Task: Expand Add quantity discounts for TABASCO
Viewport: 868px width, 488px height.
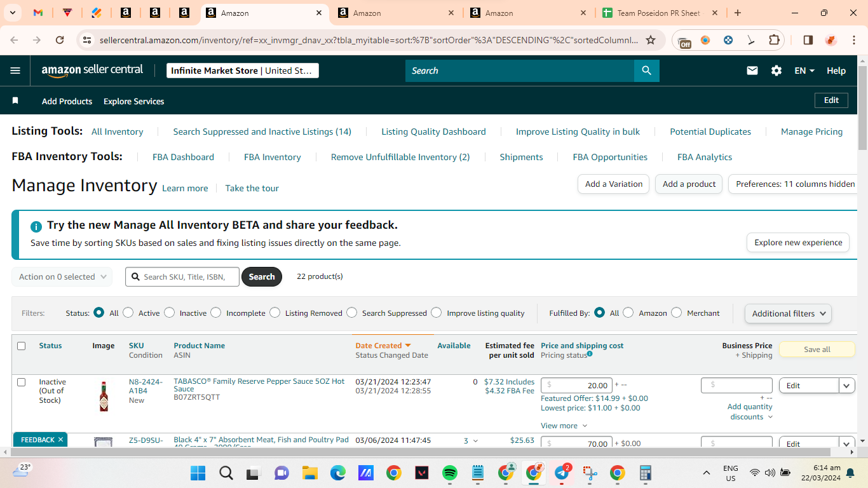Action: [750, 412]
